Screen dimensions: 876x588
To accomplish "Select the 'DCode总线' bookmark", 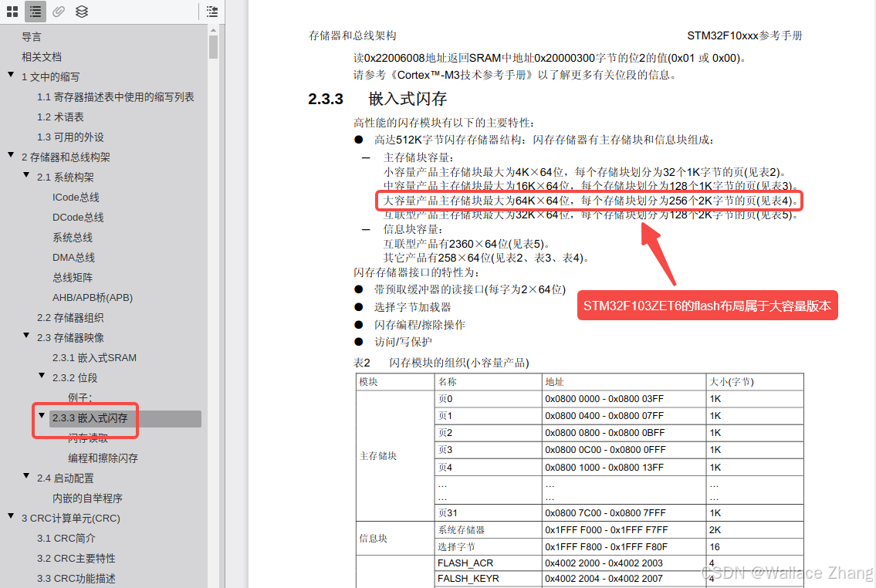I will (x=78, y=217).
